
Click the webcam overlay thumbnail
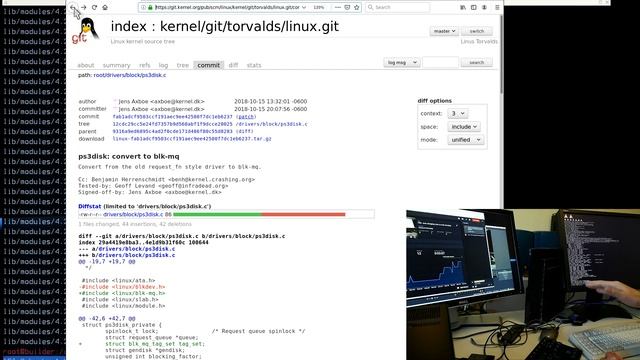(523, 284)
